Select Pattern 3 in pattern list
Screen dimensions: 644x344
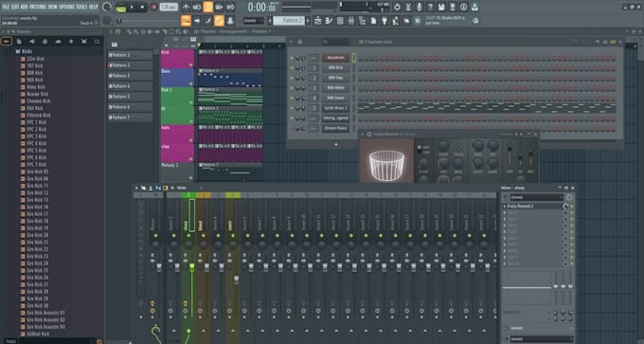click(130, 76)
